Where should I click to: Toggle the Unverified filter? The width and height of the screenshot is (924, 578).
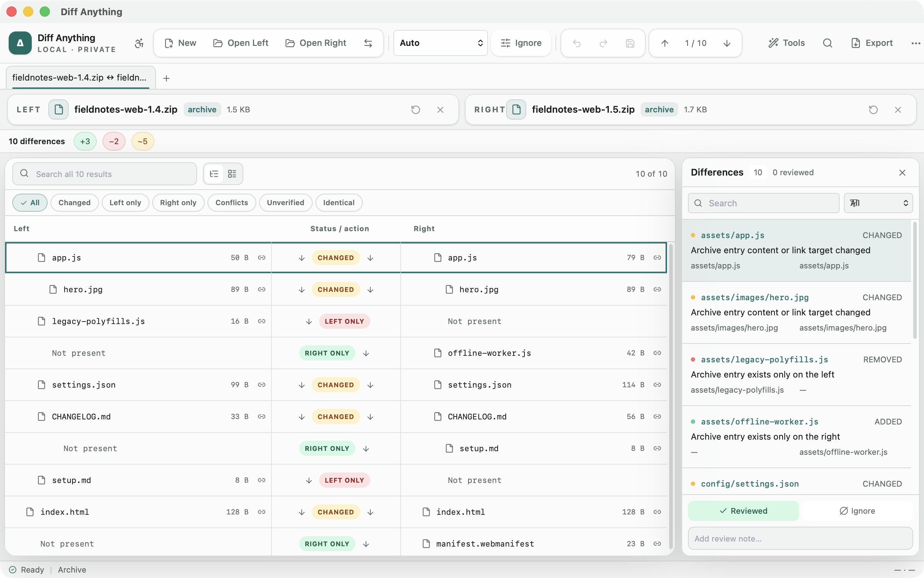(x=285, y=203)
